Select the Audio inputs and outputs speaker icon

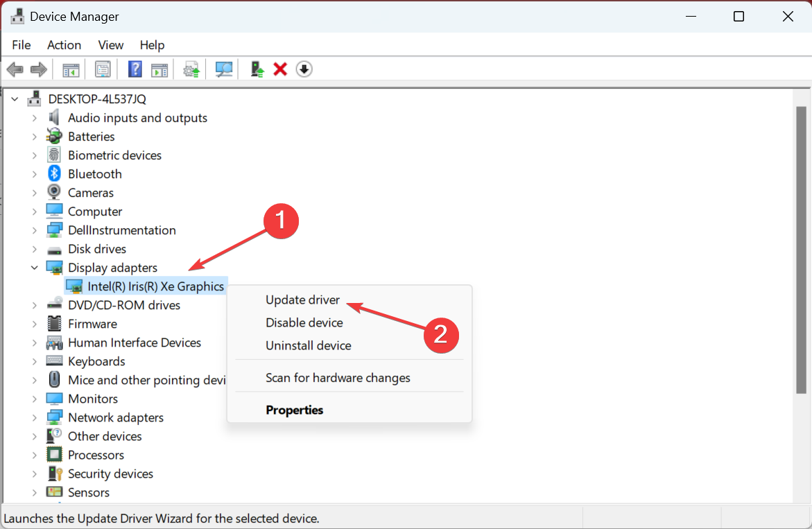tap(54, 118)
